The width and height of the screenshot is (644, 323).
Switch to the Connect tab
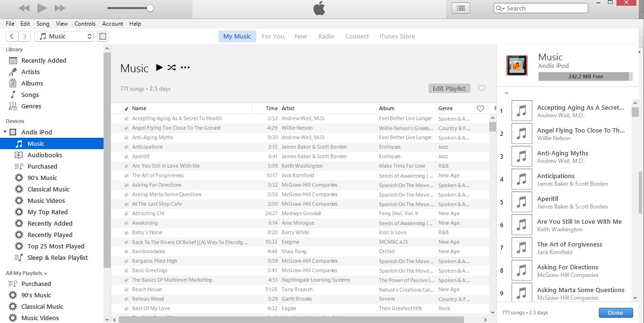[x=357, y=36]
